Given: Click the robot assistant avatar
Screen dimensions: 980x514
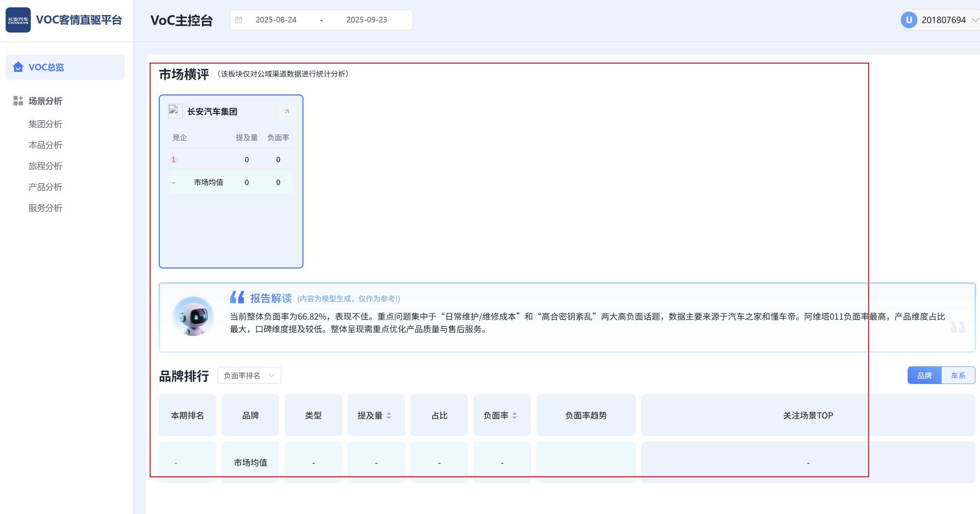Looking at the screenshot, I should pyautogui.click(x=193, y=316).
